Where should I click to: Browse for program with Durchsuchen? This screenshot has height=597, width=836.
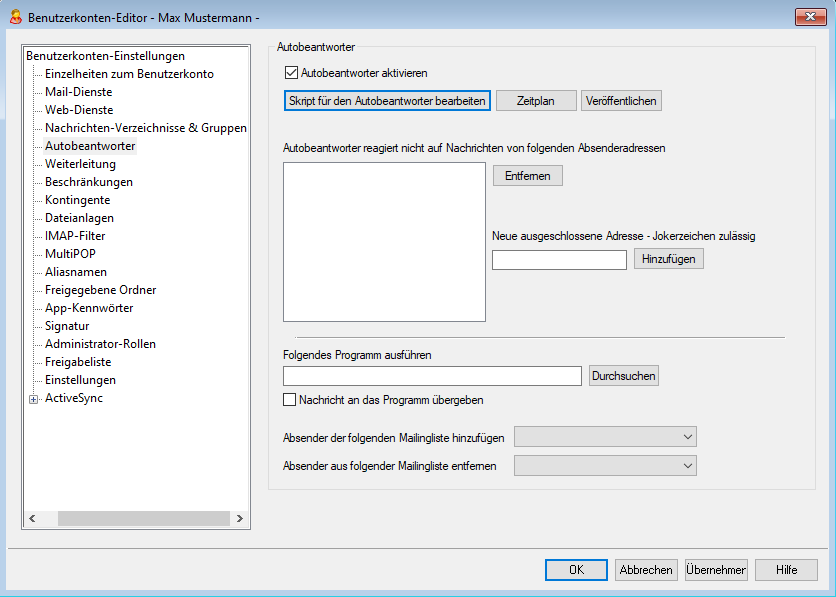pos(623,376)
